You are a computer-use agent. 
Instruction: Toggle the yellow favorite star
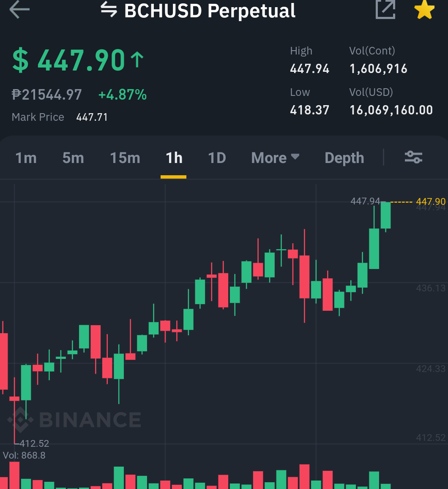pos(424,9)
